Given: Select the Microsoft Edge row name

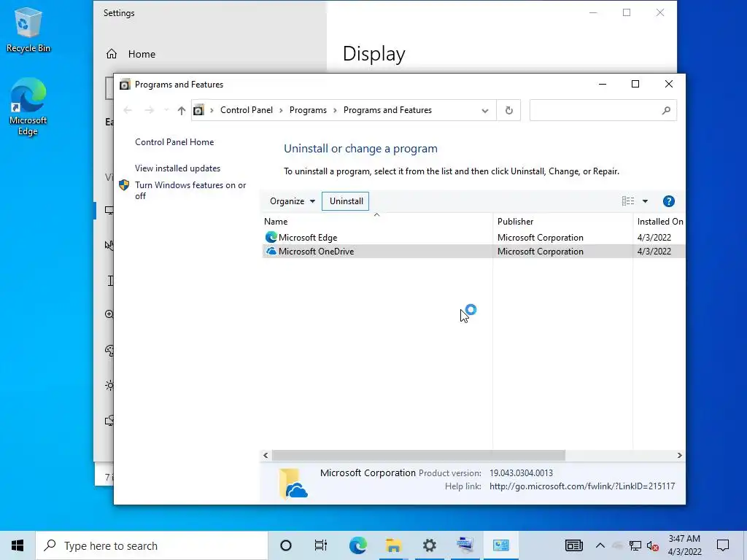Looking at the screenshot, I should pyautogui.click(x=308, y=238).
